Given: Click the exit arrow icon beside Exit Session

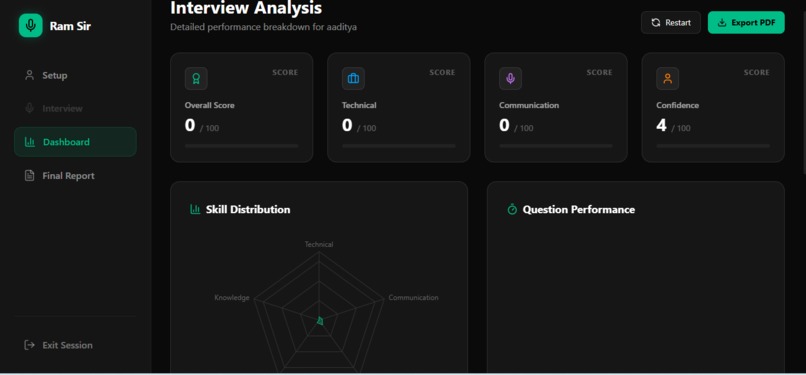Looking at the screenshot, I should [30, 345].
